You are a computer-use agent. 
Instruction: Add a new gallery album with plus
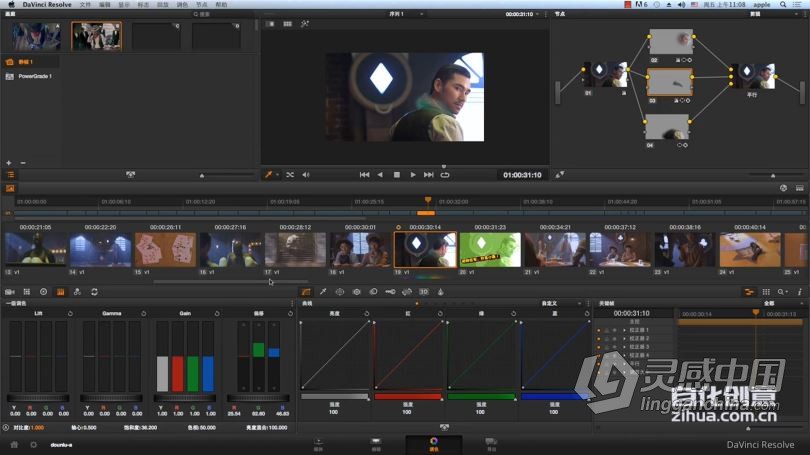tap(9, 163)
